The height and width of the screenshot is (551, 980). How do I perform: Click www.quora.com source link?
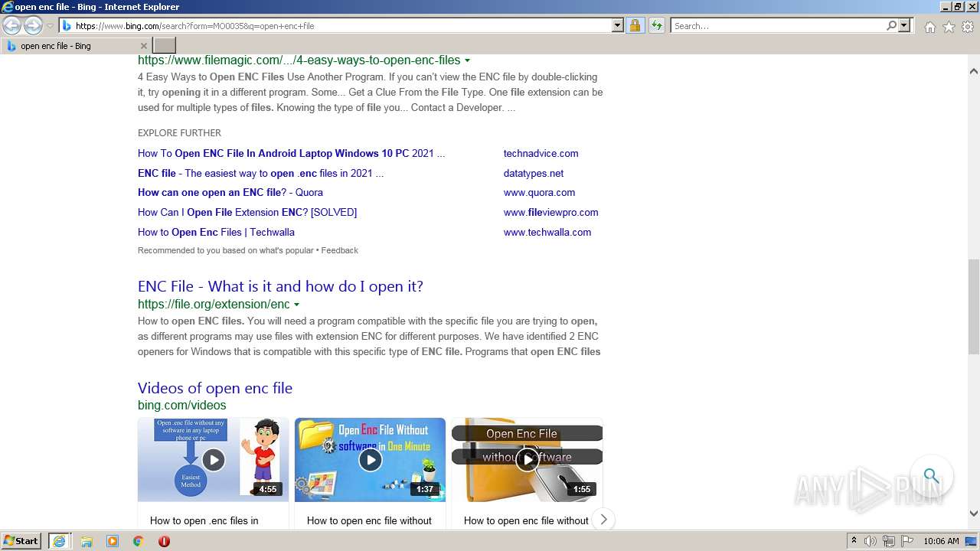pyautogui.click(x=539, y=193)
